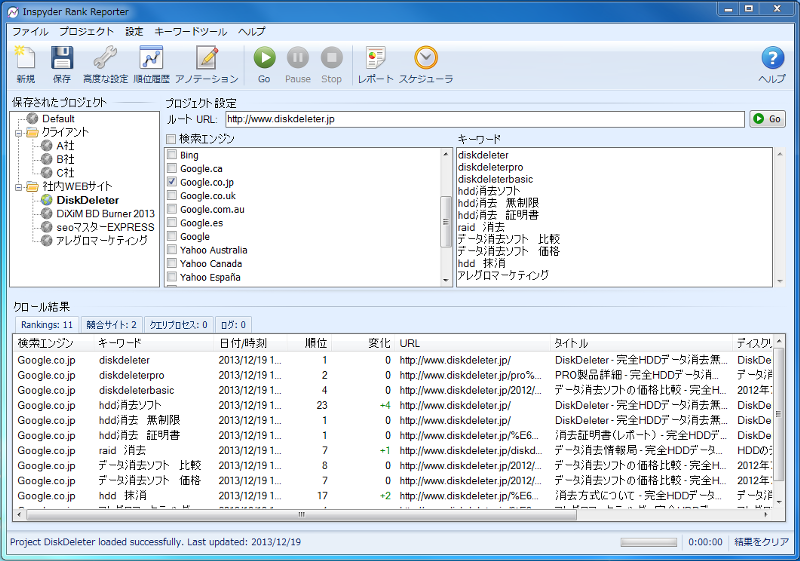Click the ルート URL input field
This screenshot has height=561, width=800.
pyautogui.click(x=485, y=119)
